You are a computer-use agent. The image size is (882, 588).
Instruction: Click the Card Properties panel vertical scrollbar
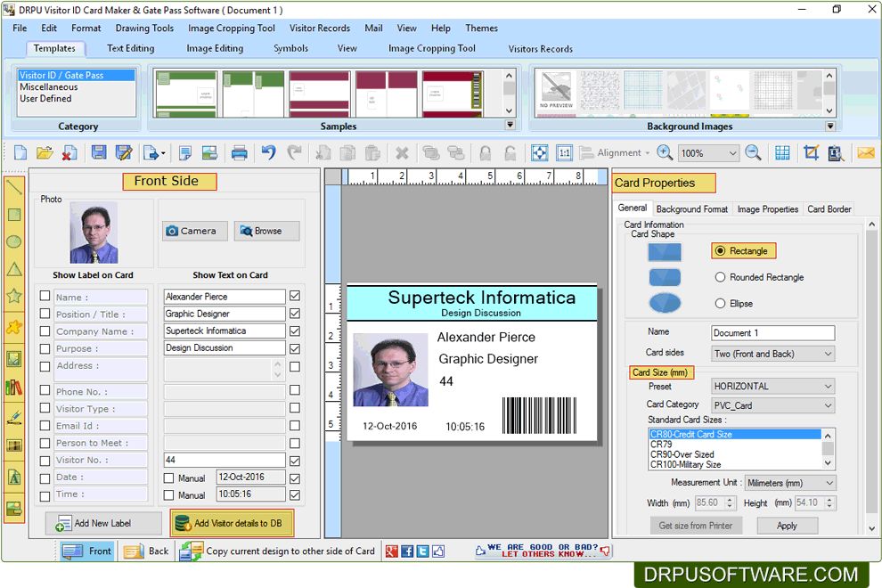(871, 376)
